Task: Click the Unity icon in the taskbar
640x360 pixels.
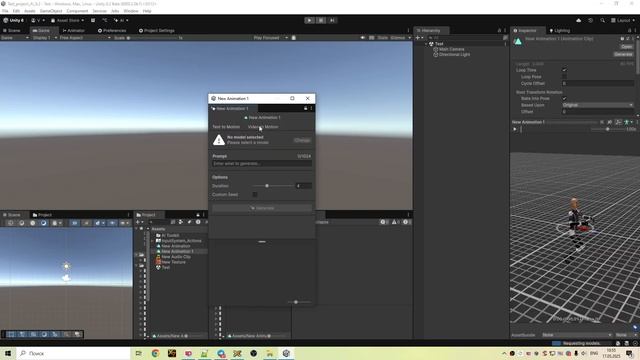Action: coord(286,353)
